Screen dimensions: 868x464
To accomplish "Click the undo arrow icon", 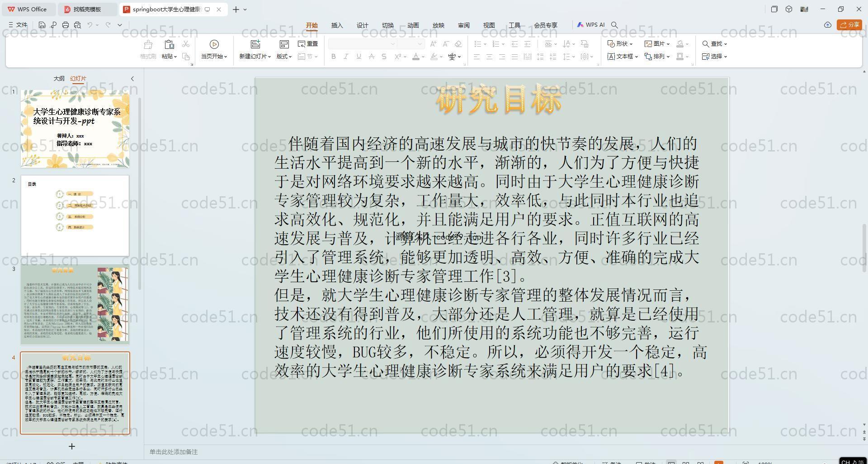I will click(x=90, y=25).
